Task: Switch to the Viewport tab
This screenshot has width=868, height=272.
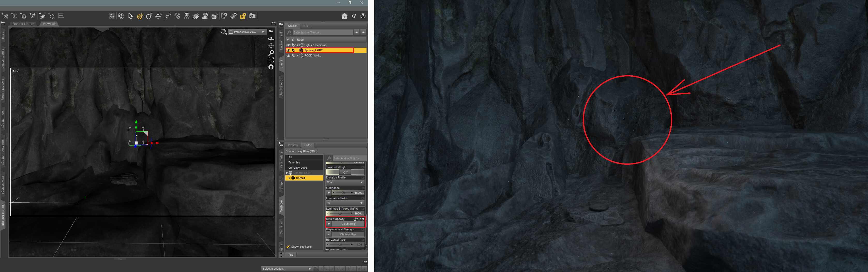Action: [49, 24]
